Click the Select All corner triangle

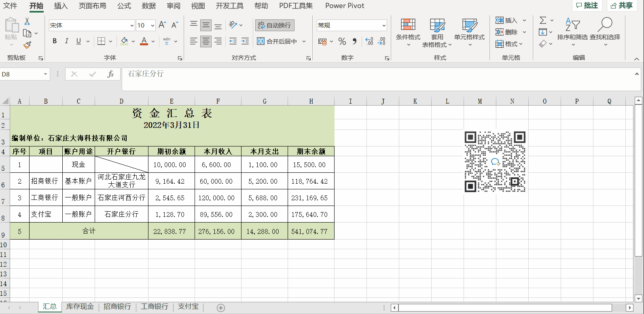coord(5,101)
